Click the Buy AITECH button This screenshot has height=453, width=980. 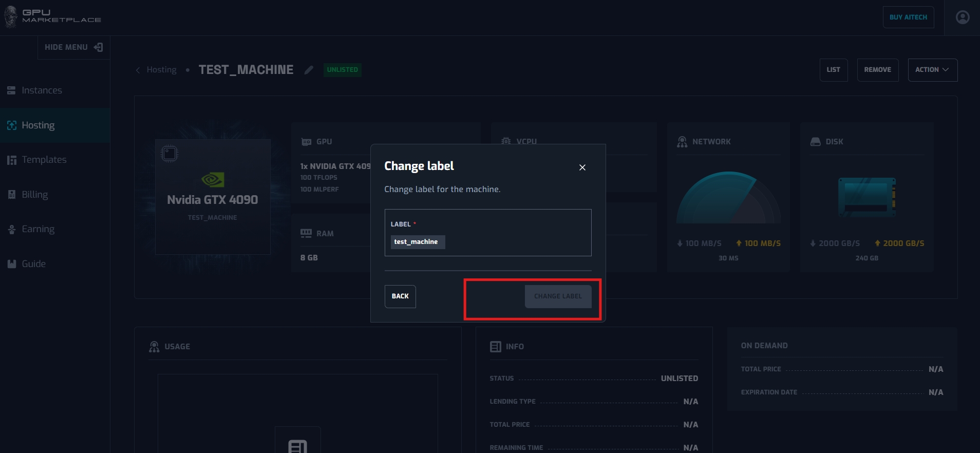point(908,17)
